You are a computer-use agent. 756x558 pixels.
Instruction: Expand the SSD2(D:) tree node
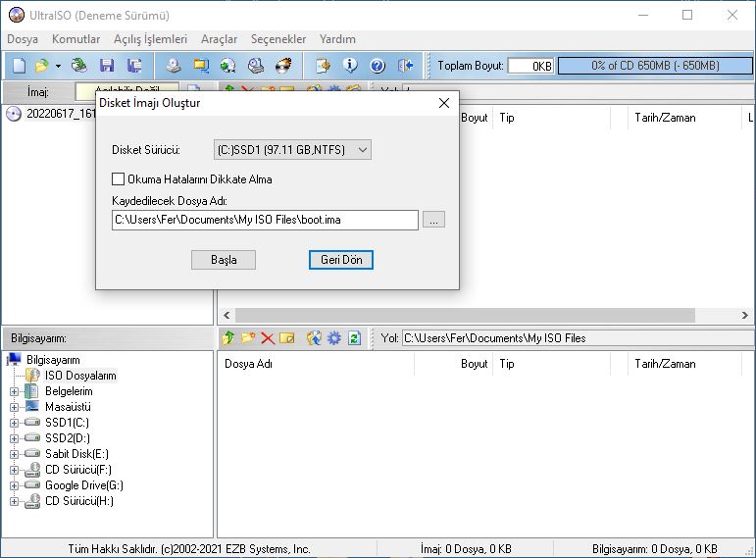tap(14, 438)
